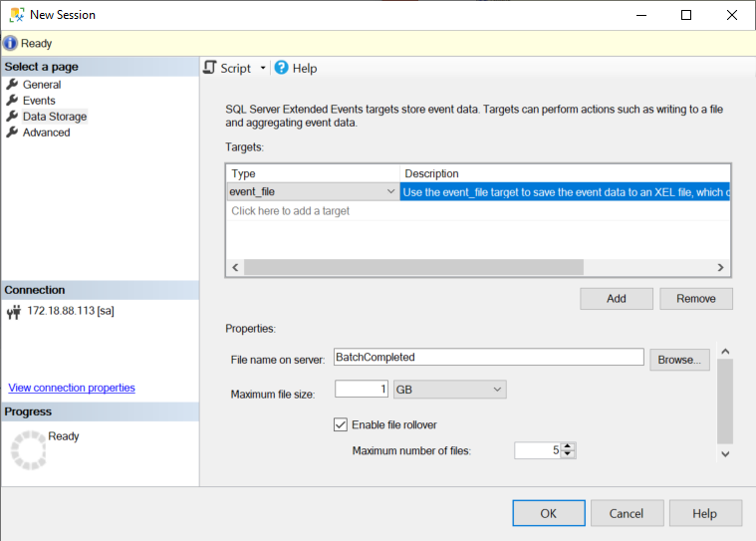Click the Add target button
The width and height of the screenshot is (756, 541).
pos(617,299)
